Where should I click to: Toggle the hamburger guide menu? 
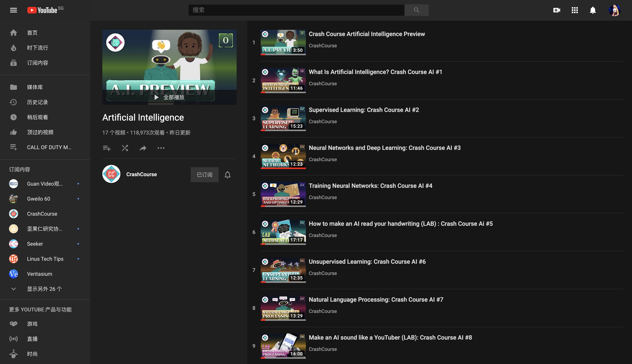(14, 10)
